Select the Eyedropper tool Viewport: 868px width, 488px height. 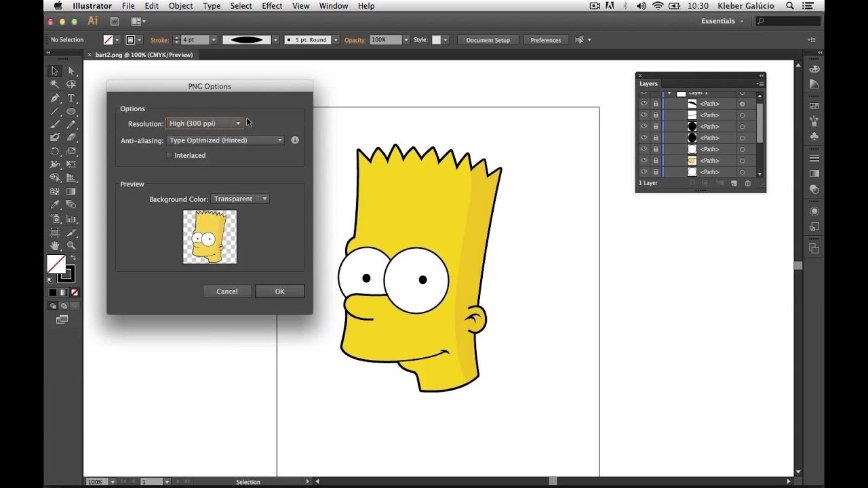click(x=55, y=205)
